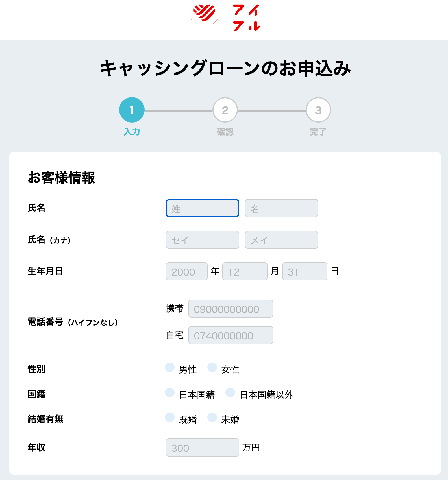Click the 国籍 label
Image resolution: width=448 pixels, height=480 pixels.
pyautogui.click(x=36, y=394)
